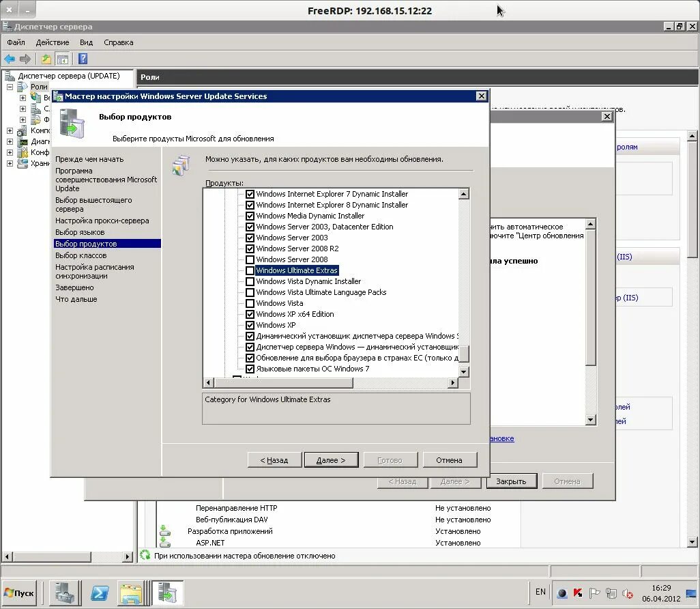Click products list scroll down arrow
This screenshot has height=609, width=700.
click(464, 371)
